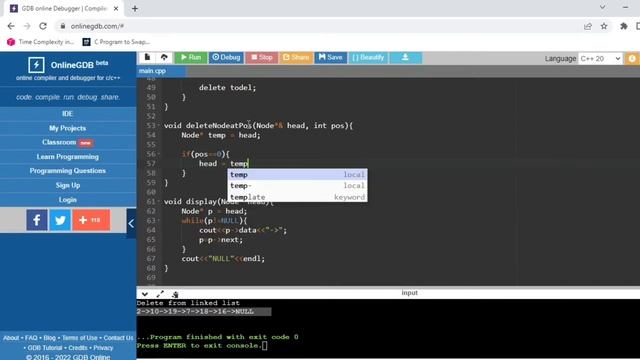This screenshot has width=640, height=360.
Task: Collapse the console with the down chevron
Action: coord(144,294)
